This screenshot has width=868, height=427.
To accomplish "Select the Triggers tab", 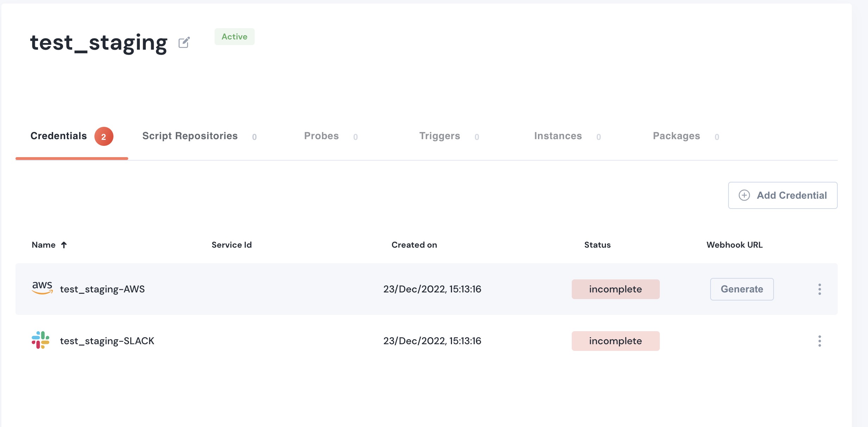I will click(x=439, y=136).
